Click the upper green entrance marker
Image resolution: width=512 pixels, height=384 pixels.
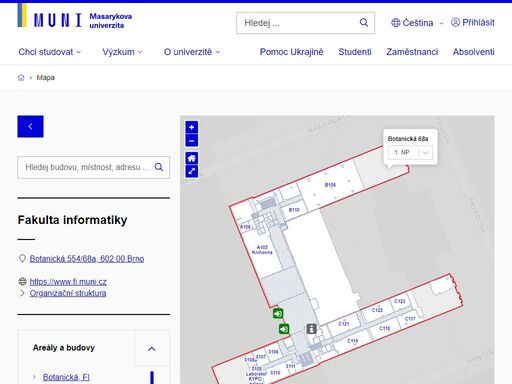[x=278, y=314]
